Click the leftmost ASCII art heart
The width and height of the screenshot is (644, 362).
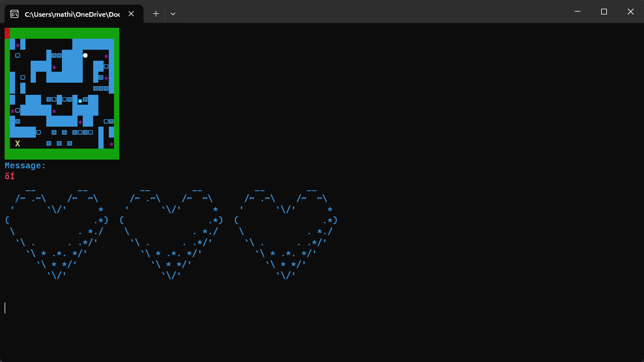tap(55, 231)
